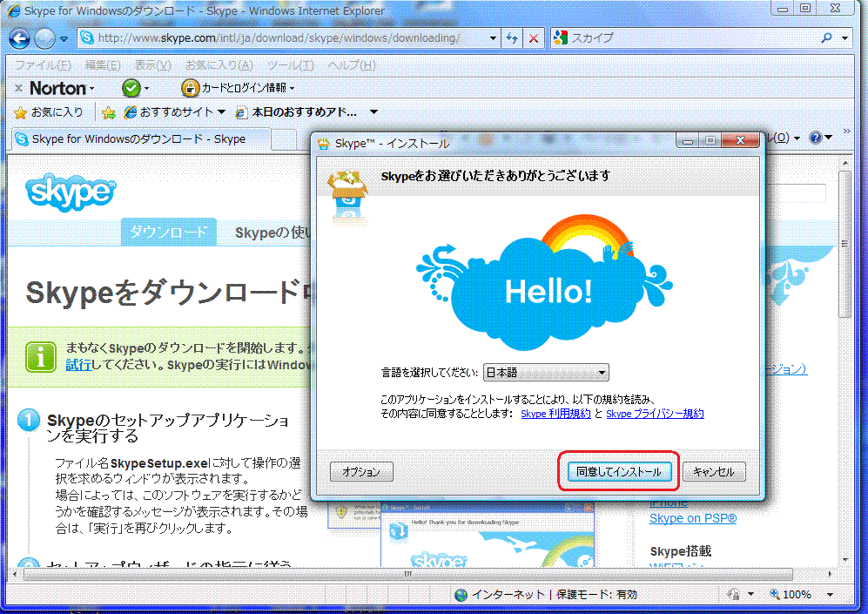
Task: Open the Skype 利用規約 link
Action: (x=555, y=414)
